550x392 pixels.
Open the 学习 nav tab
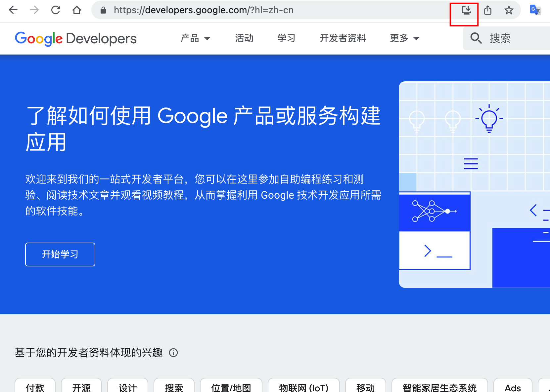(x=287, y=38)
